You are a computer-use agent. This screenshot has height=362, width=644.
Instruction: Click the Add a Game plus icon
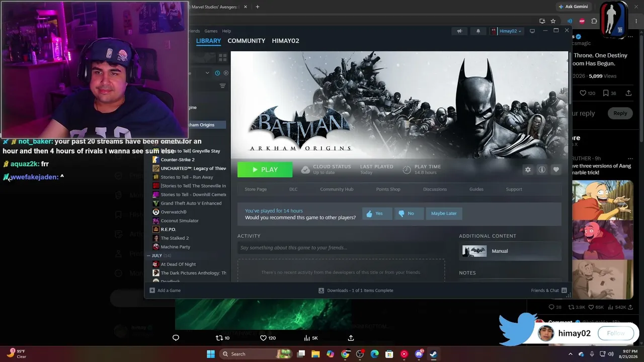(152, 290)
